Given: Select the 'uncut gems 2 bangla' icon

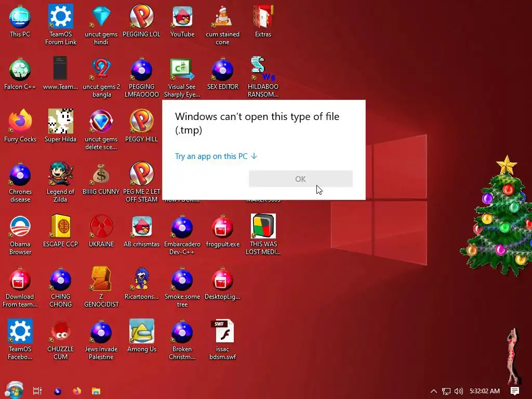Looking at the screenshot, I should pos(101,77).
